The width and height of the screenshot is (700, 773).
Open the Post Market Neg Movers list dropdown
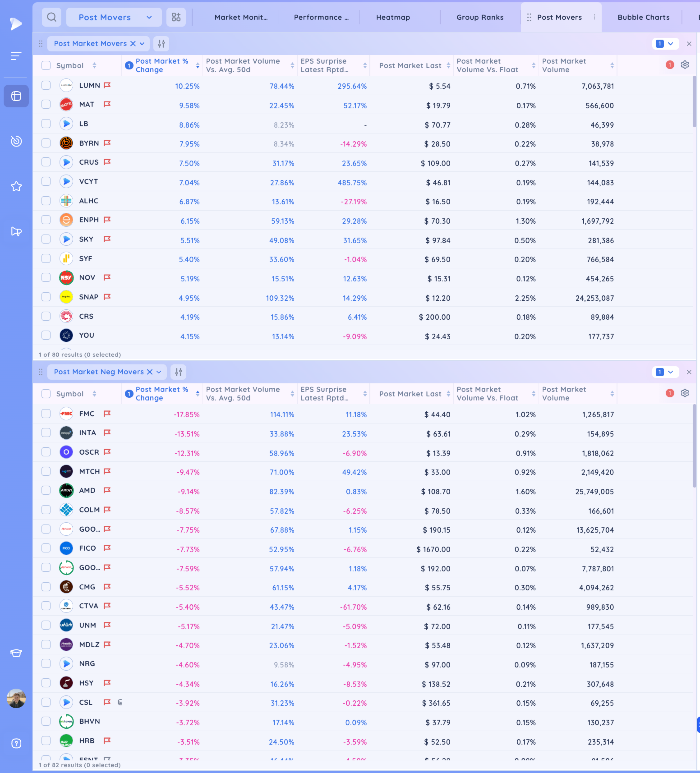(159, 372)
